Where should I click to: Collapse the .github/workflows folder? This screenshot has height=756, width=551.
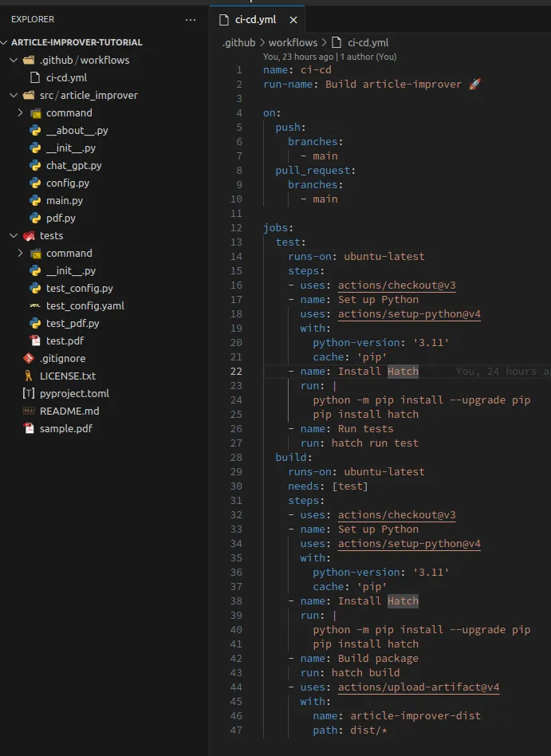[x=13, y=60]
